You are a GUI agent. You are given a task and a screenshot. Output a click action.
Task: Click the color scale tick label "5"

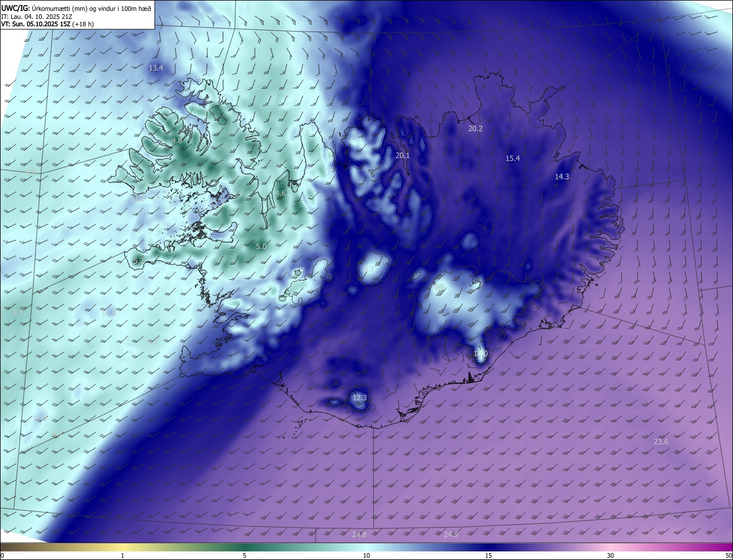245,555
